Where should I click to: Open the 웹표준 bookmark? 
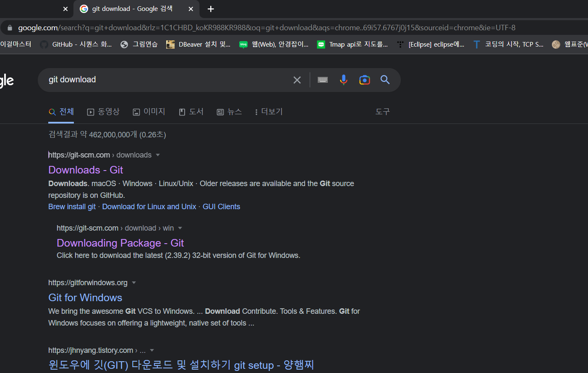point(570,45)
